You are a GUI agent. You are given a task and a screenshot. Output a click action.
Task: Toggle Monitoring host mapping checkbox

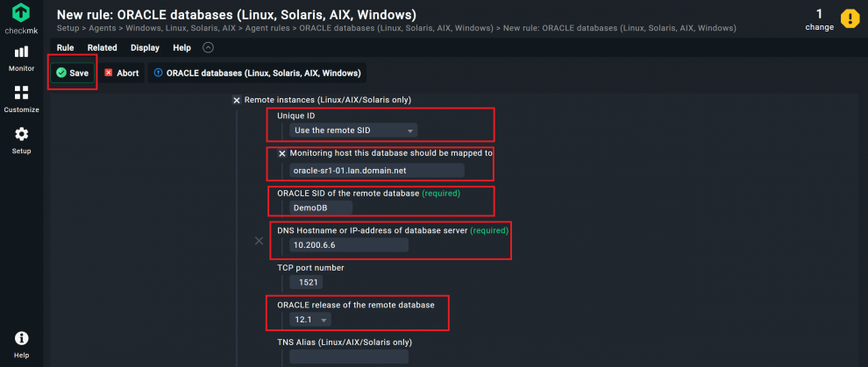click(x=282, y=152)
